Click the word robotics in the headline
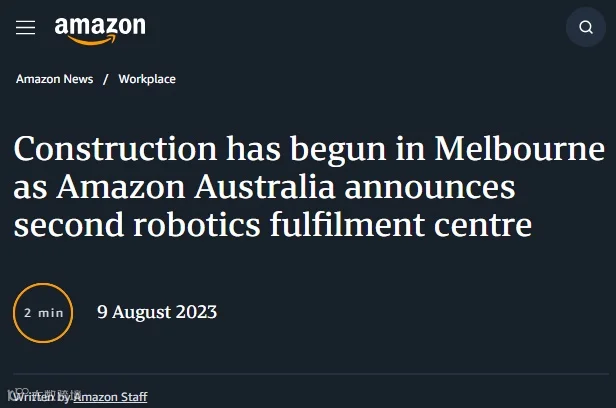The image size is (616, 408). tap(197, 224)
